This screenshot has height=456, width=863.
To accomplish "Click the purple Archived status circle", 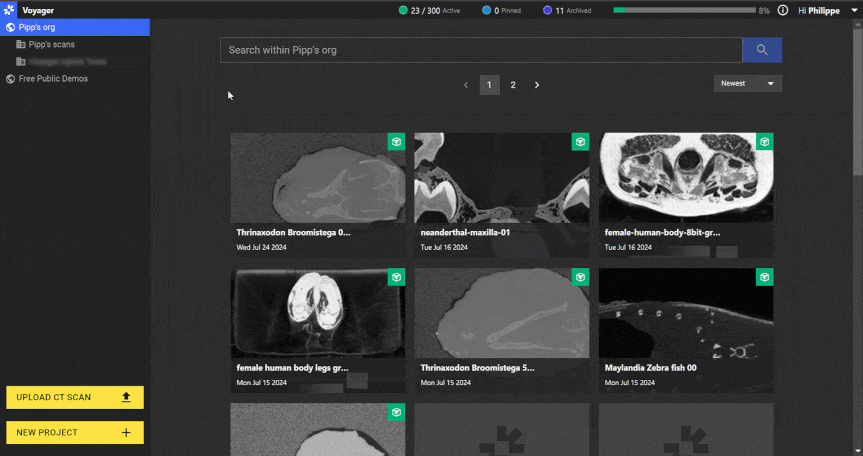I will coord(547,10).
